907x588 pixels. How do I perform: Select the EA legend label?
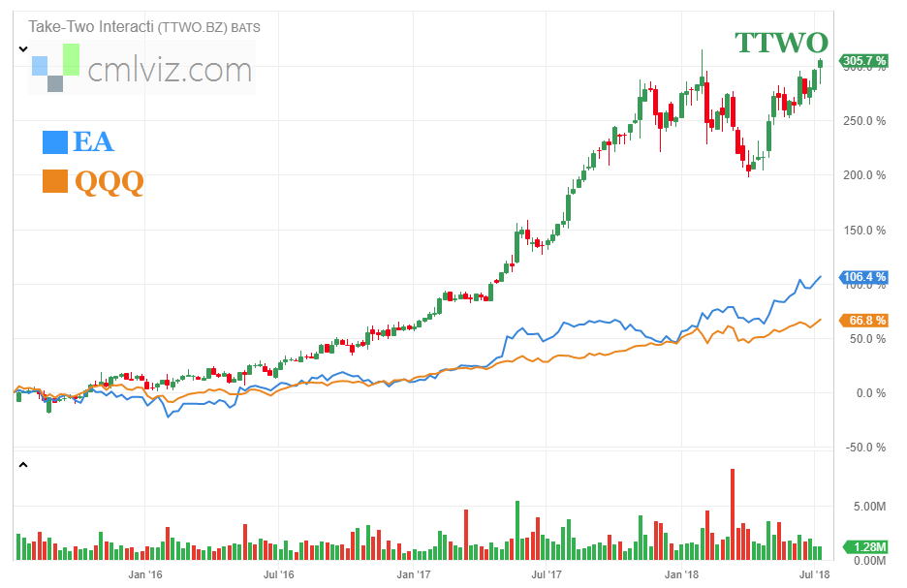[94, 142]
